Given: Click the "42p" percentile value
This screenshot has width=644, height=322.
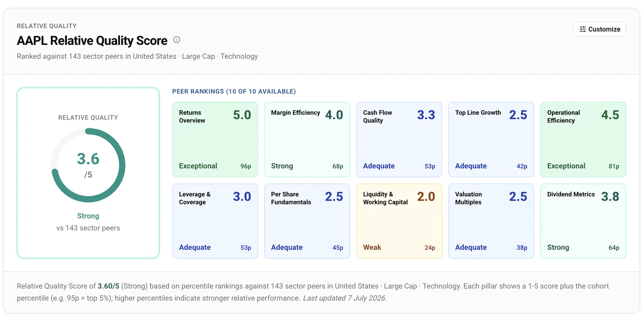Looking at the screenshot, I should [522, 166].
